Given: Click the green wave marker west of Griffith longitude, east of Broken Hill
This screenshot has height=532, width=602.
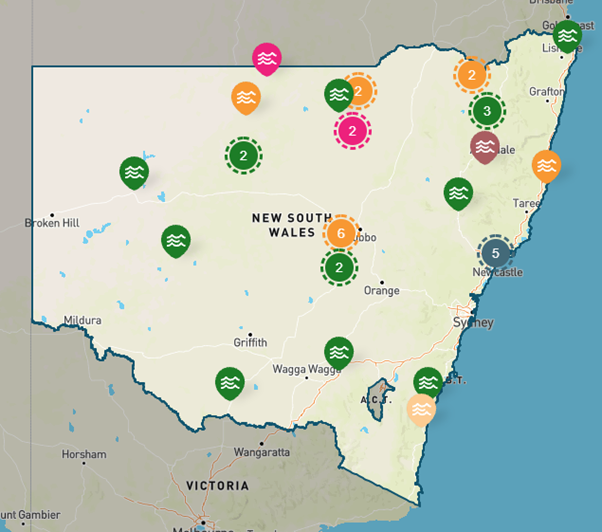Looking at the screenshot, I should coord(176,240).
